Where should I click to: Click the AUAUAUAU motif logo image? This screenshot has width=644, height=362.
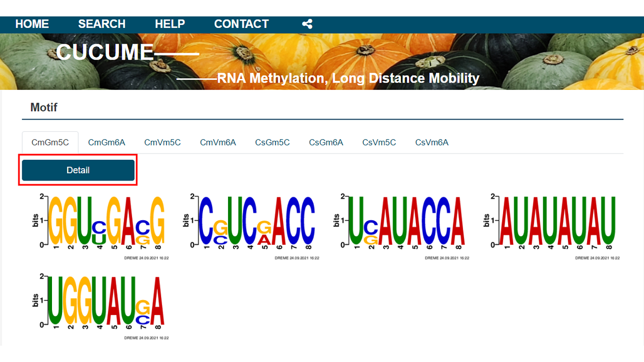point(551,226)
